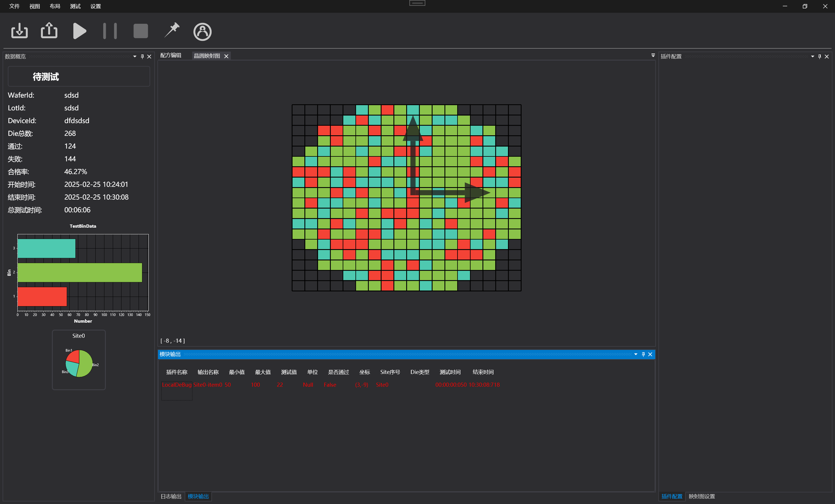Click the 待测试 status button
Screen dimensions: 835x504
click(x=79, y=76)
